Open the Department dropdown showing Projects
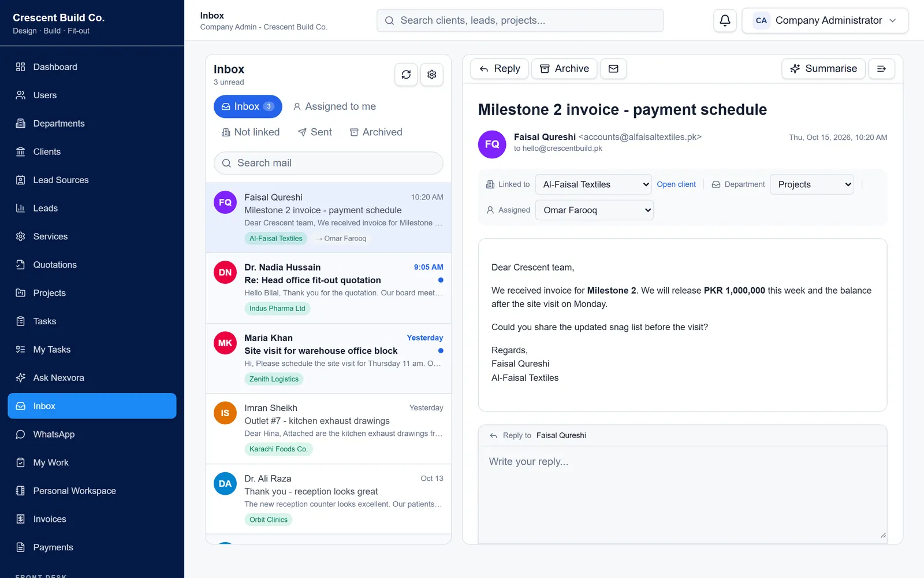Image resolution: width=924 pixels, height=578 pixels. coord(812,184)
